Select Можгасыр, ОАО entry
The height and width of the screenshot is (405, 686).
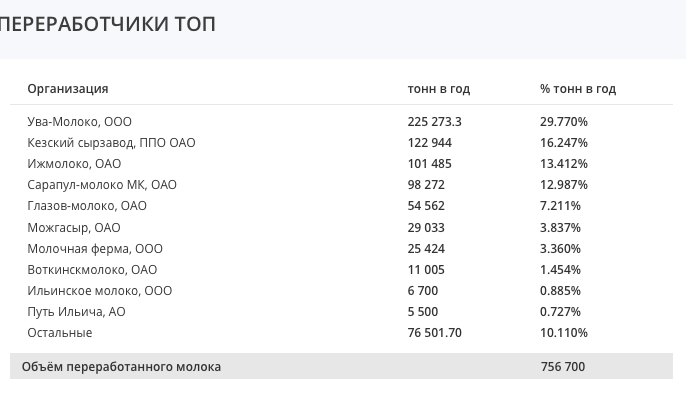[x=74, y=228]
